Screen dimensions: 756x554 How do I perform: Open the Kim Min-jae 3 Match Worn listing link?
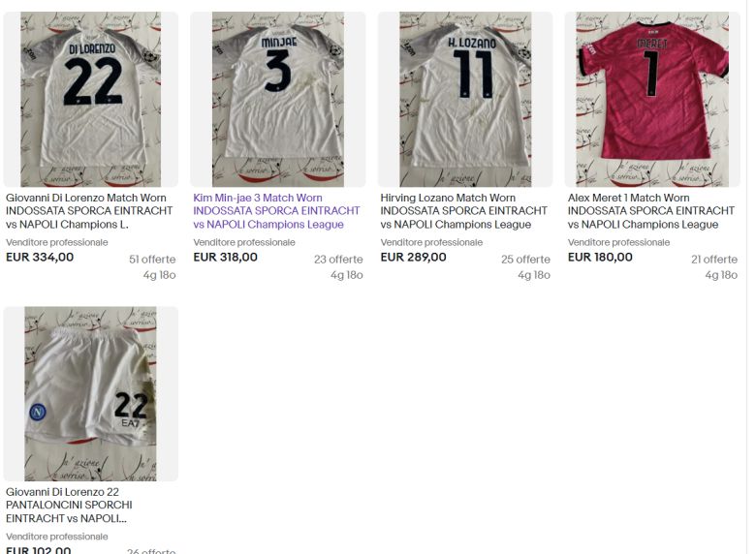tap(276, 211)
